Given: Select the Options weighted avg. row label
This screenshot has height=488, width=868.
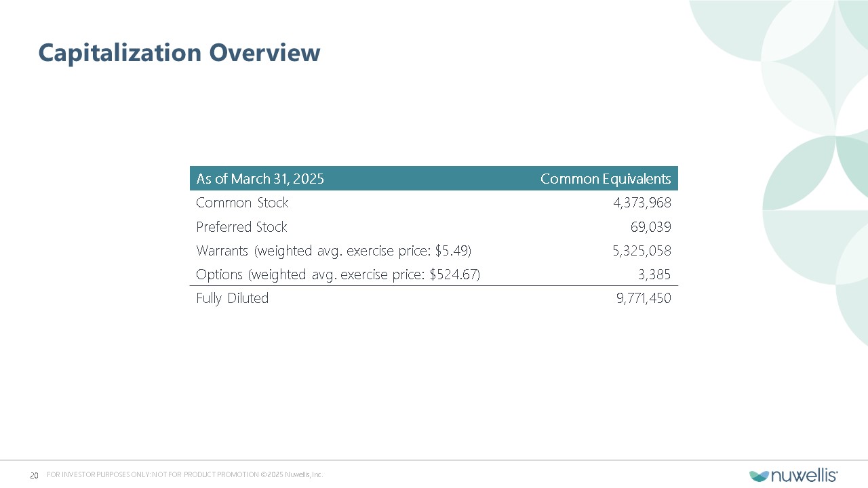Looking at the screenshot, I should (x=338, y=274).
